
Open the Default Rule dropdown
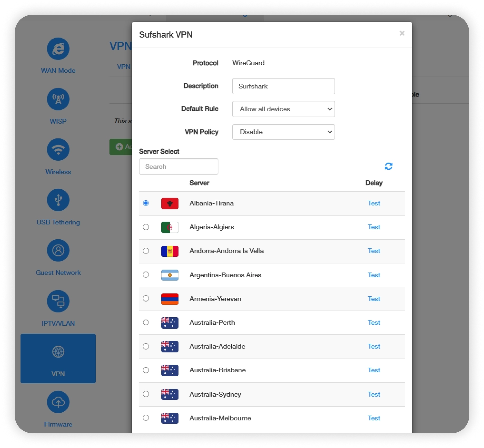[x=283, y=109]
